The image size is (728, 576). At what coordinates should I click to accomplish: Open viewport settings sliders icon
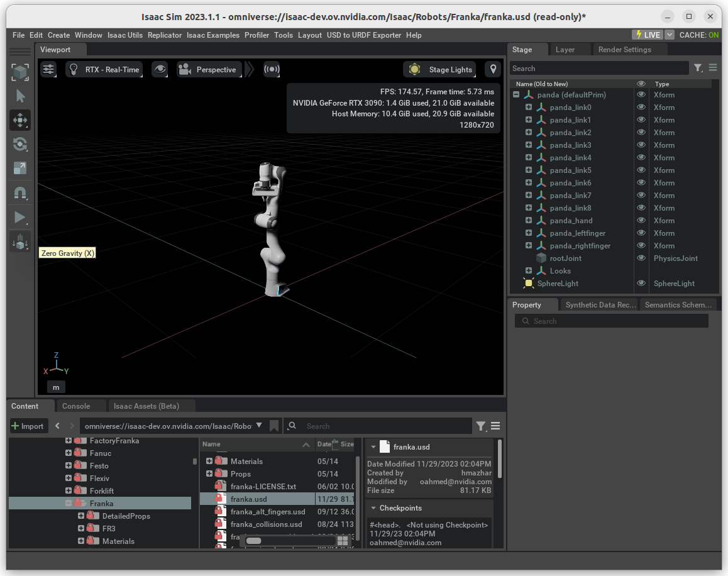click(48, 70)
